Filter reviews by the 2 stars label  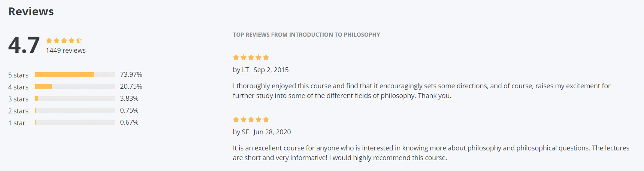(x=18, y=111)
